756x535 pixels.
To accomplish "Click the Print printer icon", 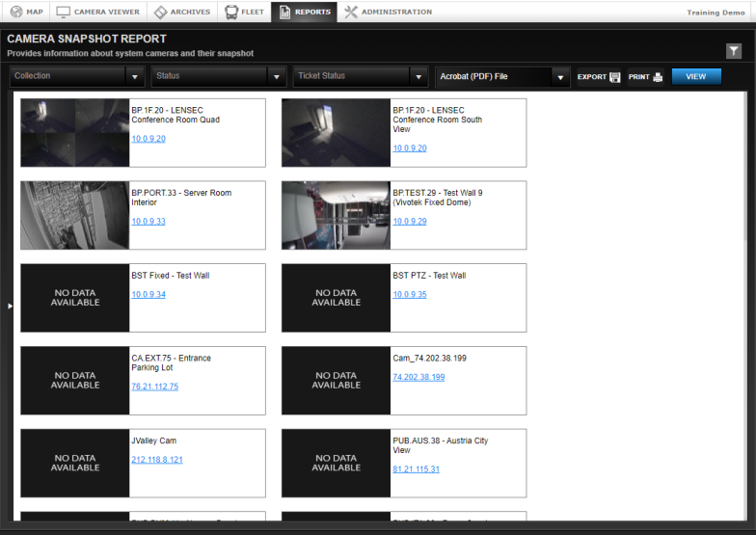I will click(658, 77).
